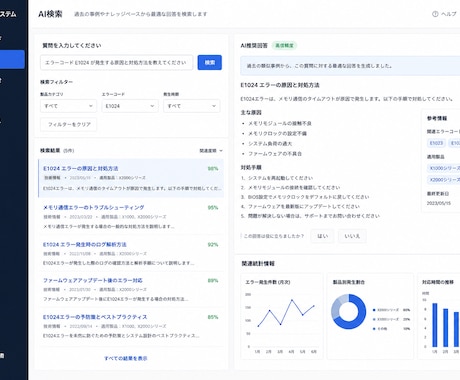Click the 製品別発生割合 donut chart
Viewport: 460px width, 380px height.
pyautogui.click(x=349, y=311)
